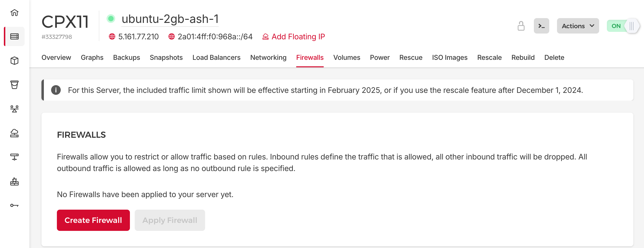The width and height of the screenshot is (644, 248).
Task: Open the Object Storage bucket sidebar icon
Action: click(14, 85)
